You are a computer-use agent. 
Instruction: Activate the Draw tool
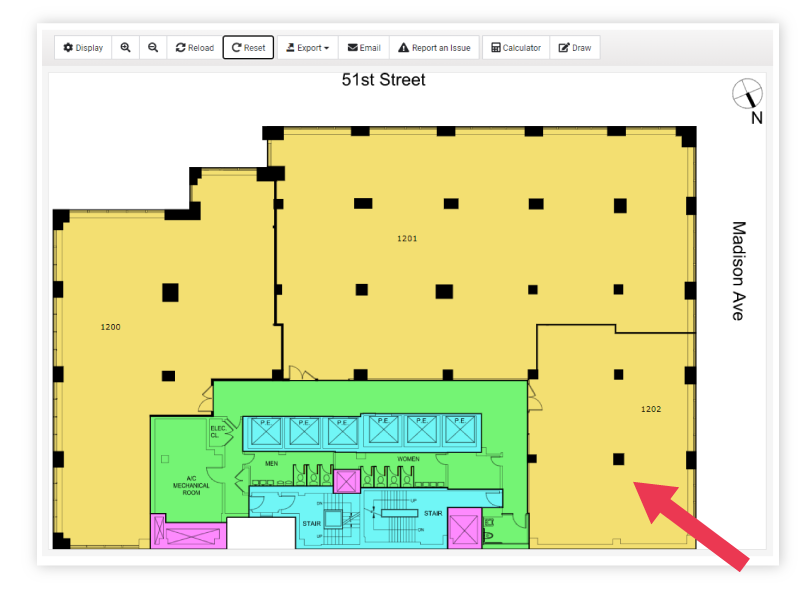pyautogui.click(x=574, y=47)
